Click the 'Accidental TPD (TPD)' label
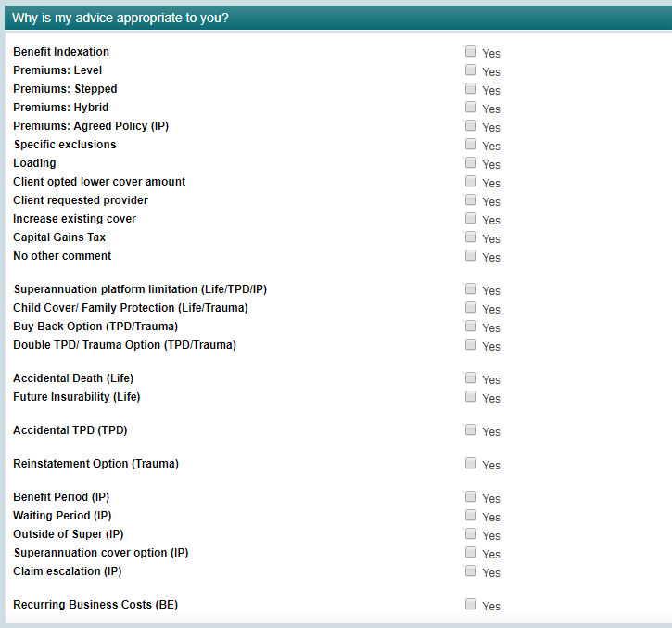 pyautogui.click(x=70, y=430)
